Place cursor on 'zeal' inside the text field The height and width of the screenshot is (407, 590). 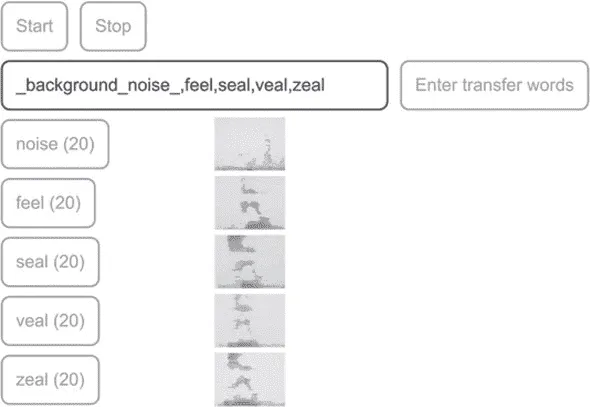click(309, 85)
